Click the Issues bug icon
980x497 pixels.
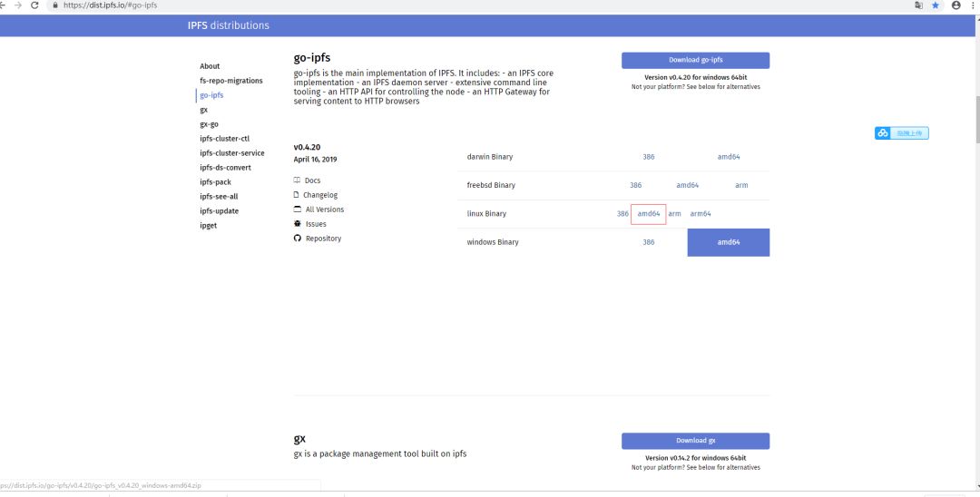pyautogui.click(x=298, y=223)
